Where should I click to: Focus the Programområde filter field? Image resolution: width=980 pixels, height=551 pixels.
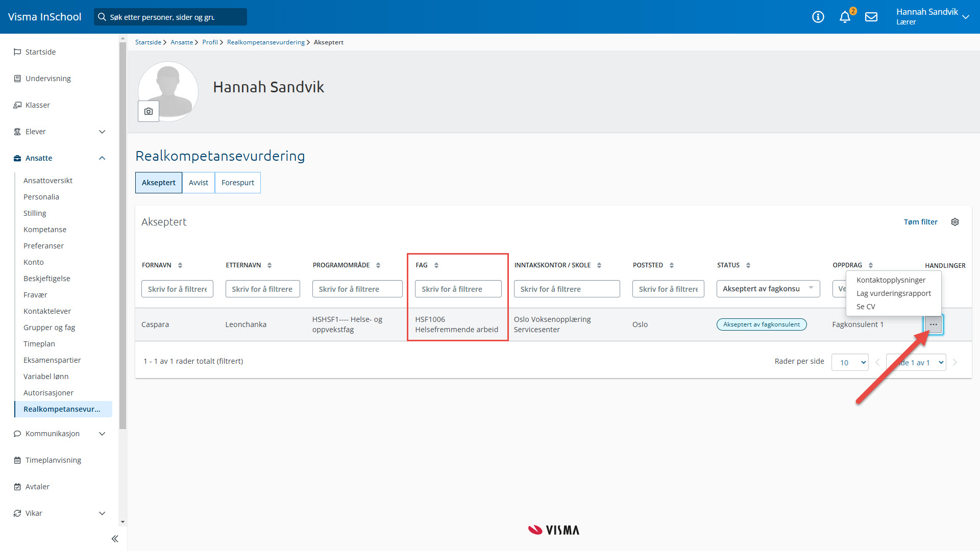point(357,289)
